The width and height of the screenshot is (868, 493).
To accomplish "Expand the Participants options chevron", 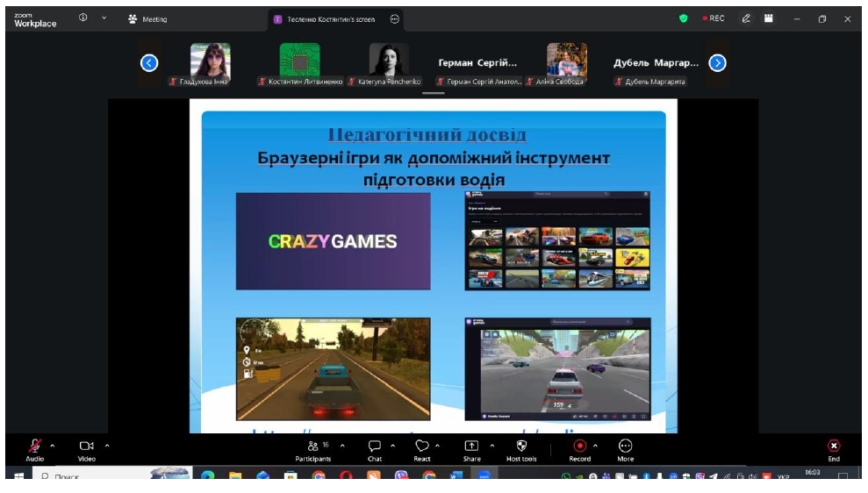I will [x=342, y=446].
